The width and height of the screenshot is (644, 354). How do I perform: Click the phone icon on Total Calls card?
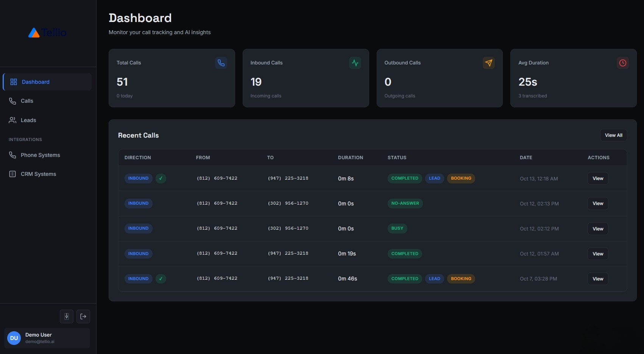pos(221,63)
